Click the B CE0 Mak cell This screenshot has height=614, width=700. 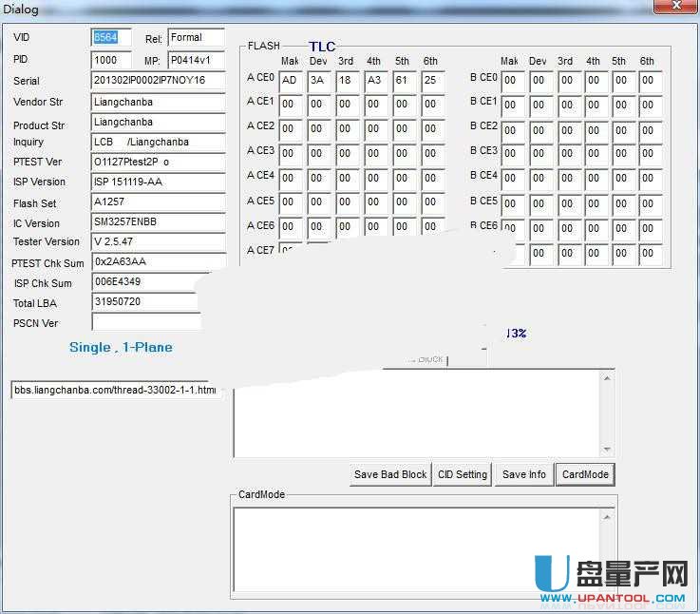(512, 80)
